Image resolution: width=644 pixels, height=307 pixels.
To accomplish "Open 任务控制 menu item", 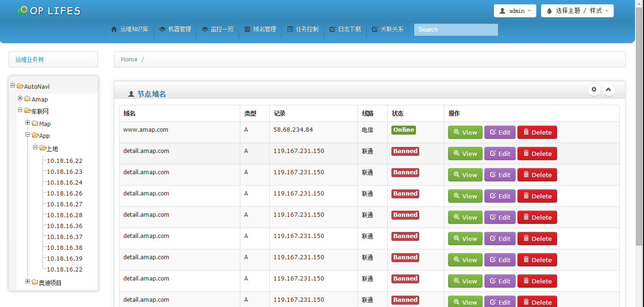I will pos(303,29).
